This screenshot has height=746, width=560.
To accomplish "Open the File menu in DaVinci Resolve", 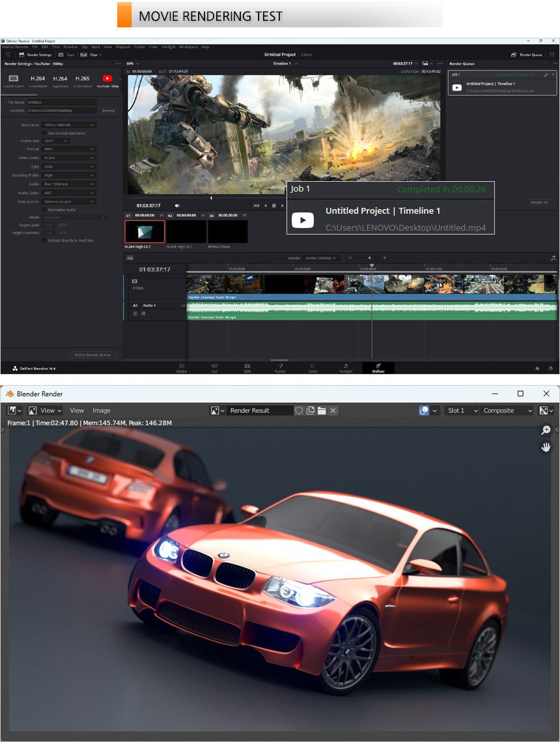I will tap(35, 47).
